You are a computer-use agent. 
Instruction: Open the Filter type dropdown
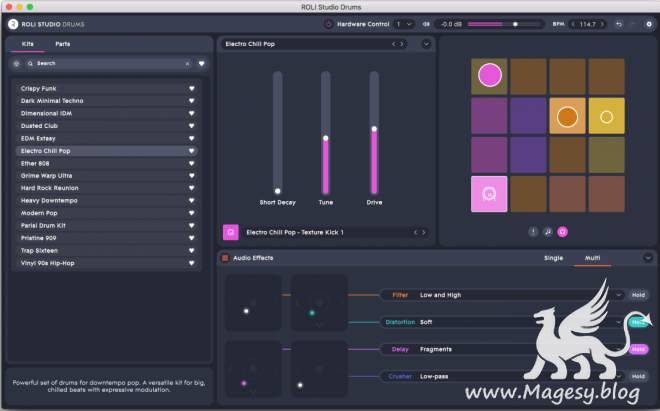[x=503, y=295]
